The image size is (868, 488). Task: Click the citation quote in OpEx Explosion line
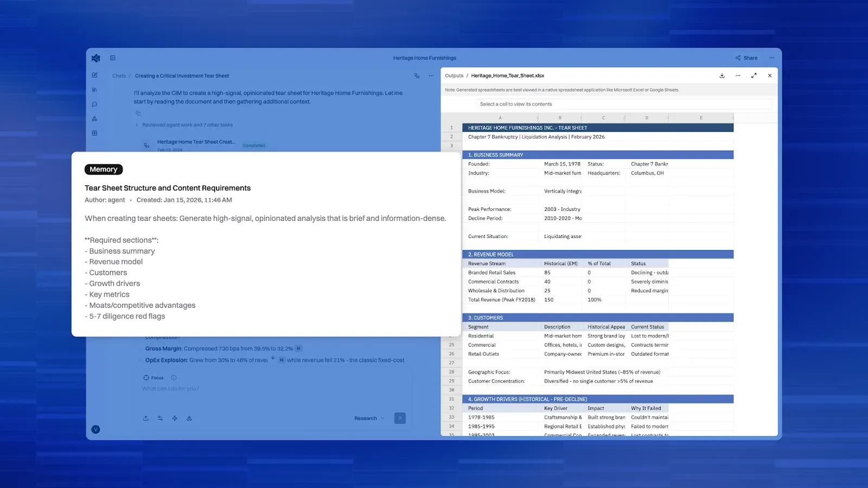point(282,360)
